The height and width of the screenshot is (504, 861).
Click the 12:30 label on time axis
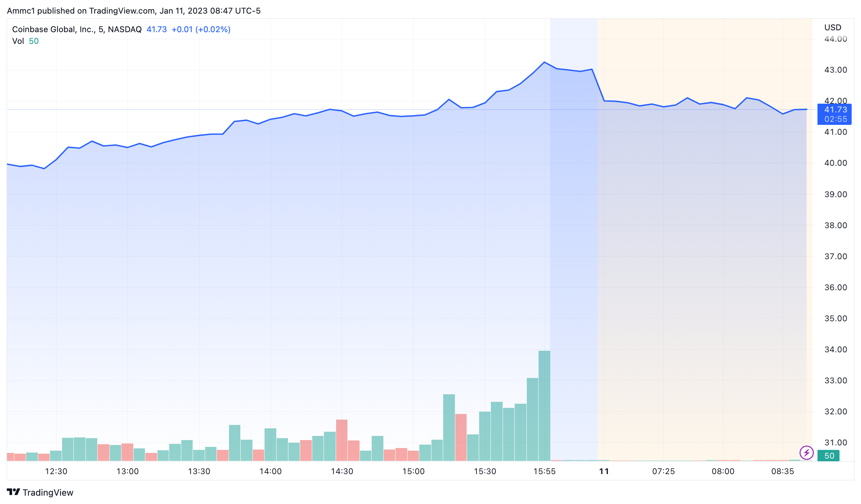[x=56, y=471]
